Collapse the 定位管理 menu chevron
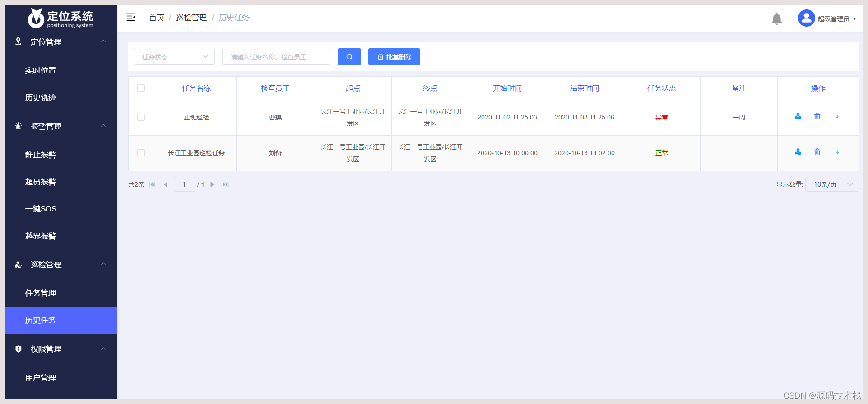The height and width of the screenshot is (404, 868). pos(103,41)
